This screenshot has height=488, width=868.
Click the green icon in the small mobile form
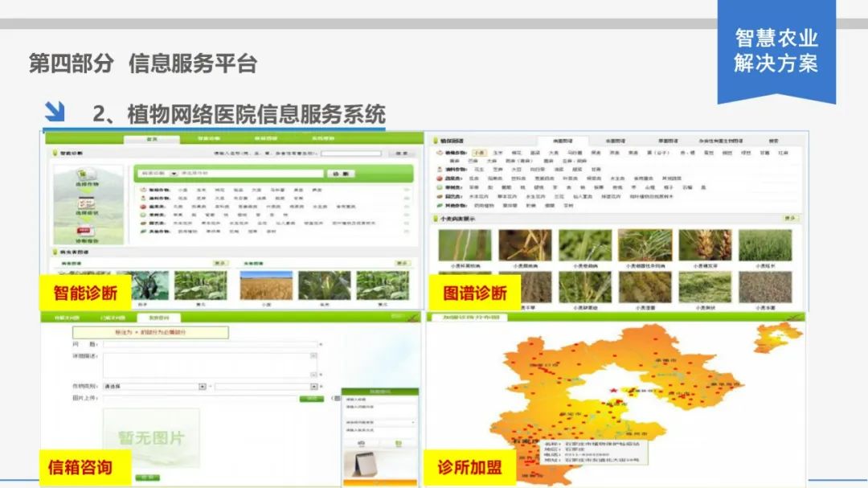tap(398, 443)
